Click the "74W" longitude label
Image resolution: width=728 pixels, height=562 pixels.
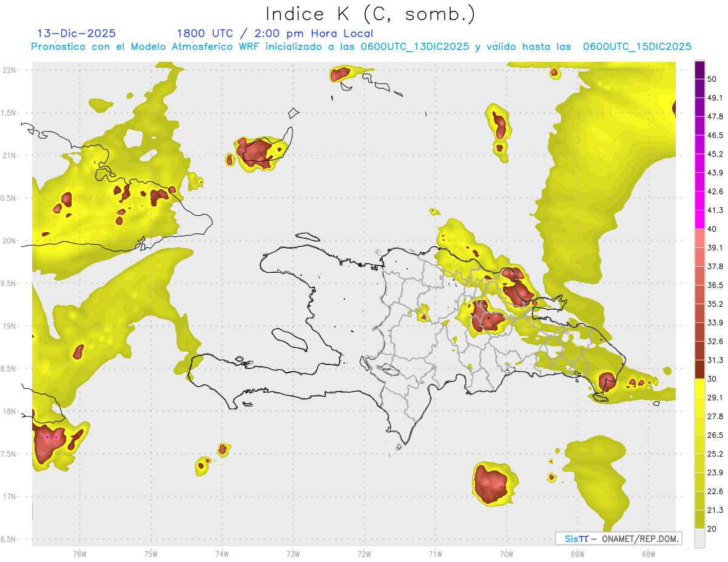click(222, 554)
